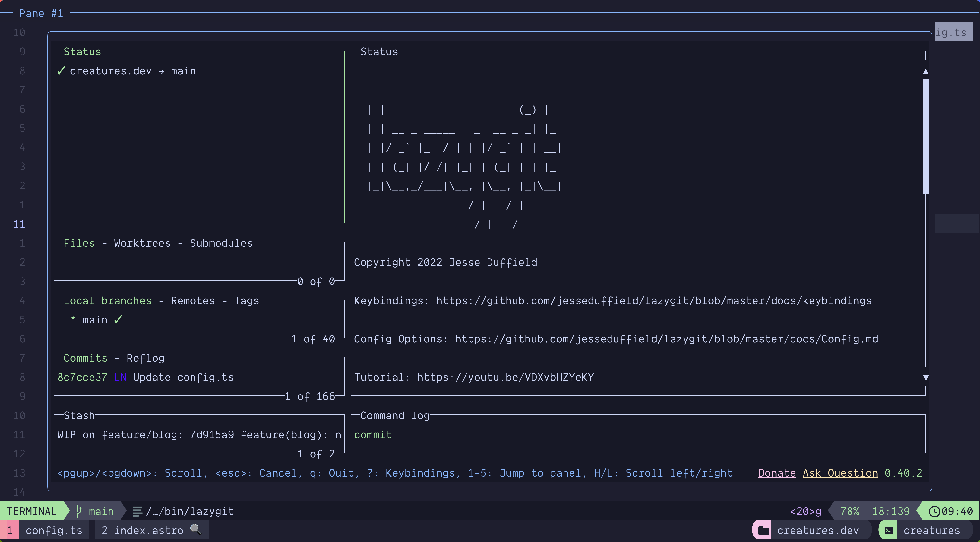
Task: Click the 'Pane #1' title
Action: (x=41, y=13)
